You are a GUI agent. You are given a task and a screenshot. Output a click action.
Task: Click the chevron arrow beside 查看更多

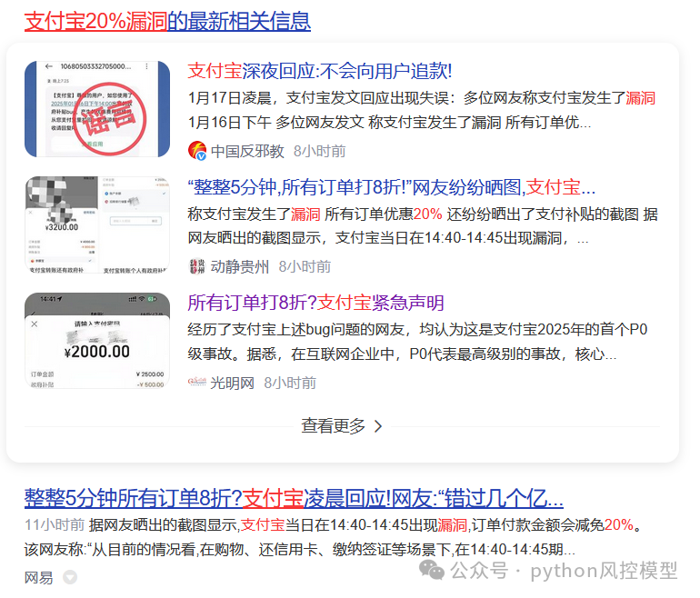(378, 426)
